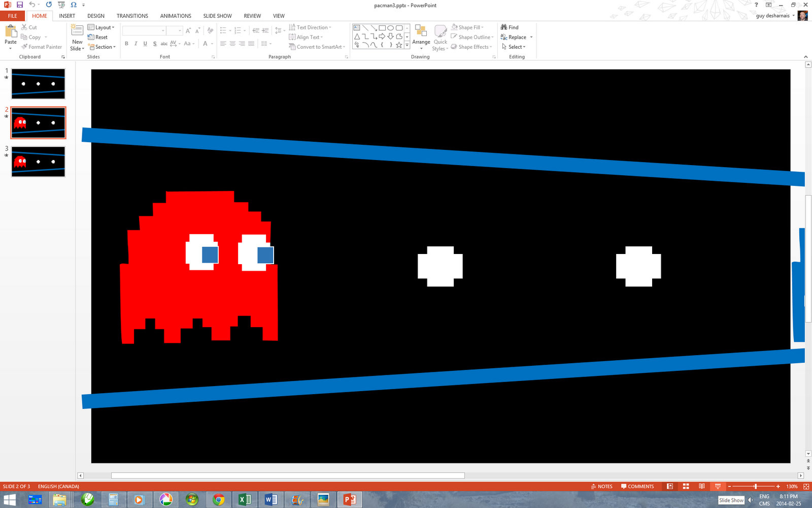
Task: Toggle Italic formatting
Action: [x=136, y=44]
